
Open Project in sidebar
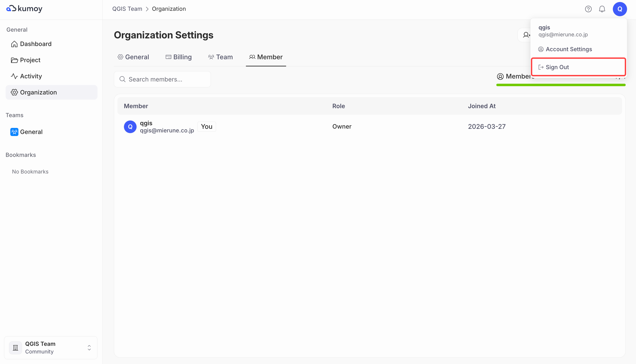pyautogui.click(x=30, y=60)
